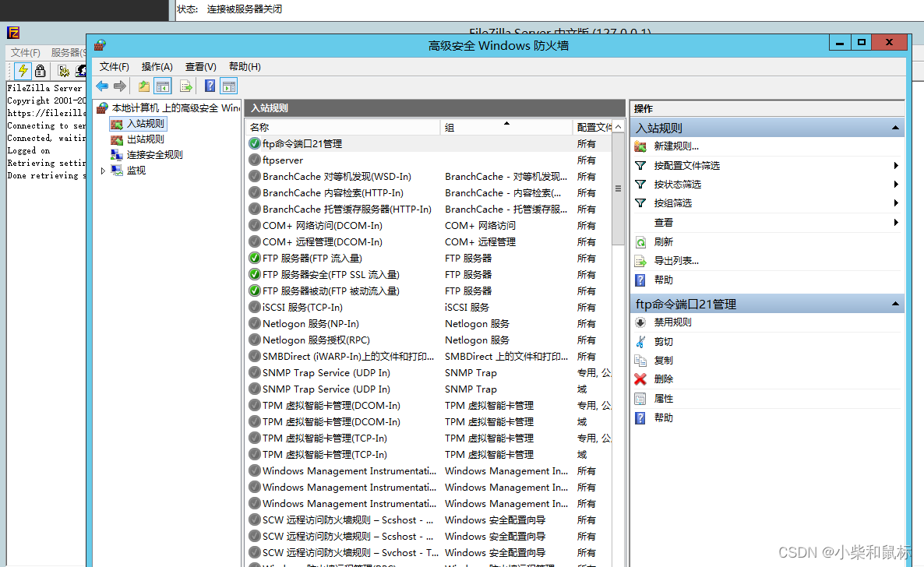
Task: Click 新建规则... in Actions pane
Action: point(676,146)
